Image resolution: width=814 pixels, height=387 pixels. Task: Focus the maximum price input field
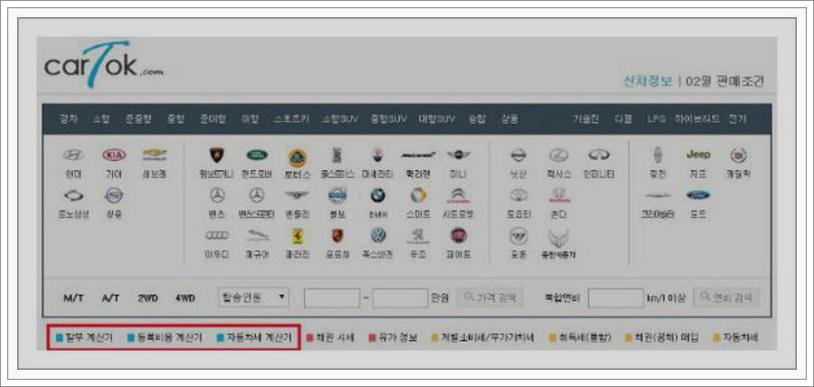tap(400, 298)
